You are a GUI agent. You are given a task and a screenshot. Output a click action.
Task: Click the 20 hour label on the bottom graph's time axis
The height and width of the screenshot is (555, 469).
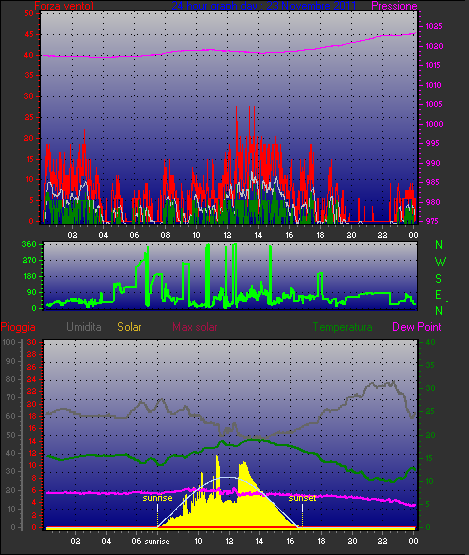point(352,541)
